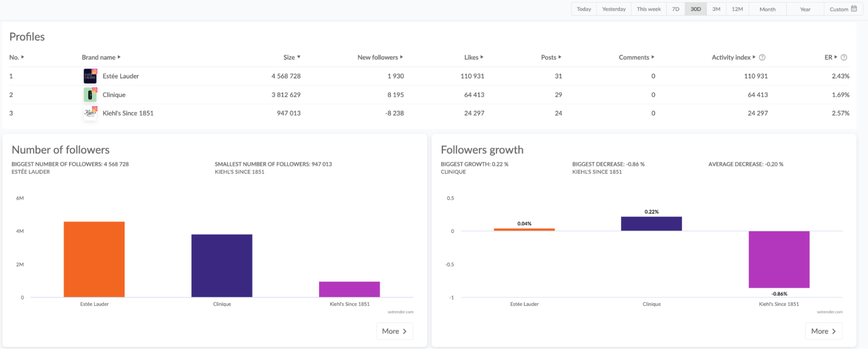The image size is (868, 349).
Task: Sort the table by New followers
Action: coord(380,57)
